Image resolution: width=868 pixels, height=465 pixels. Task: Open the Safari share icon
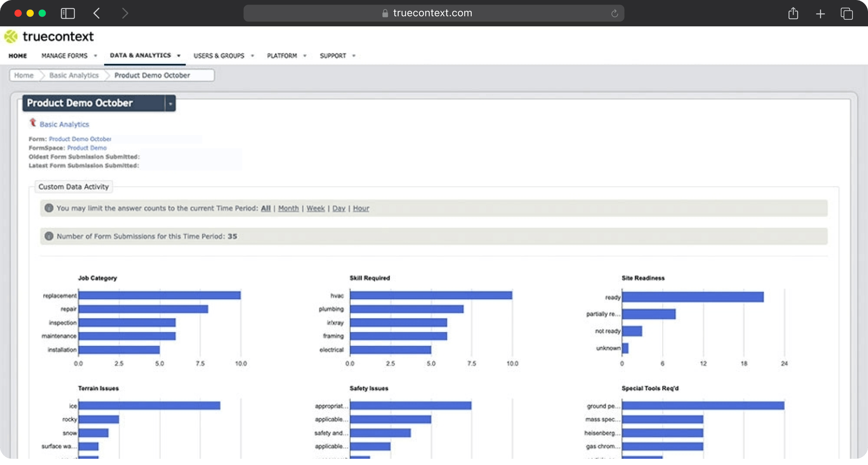(793, 13)
